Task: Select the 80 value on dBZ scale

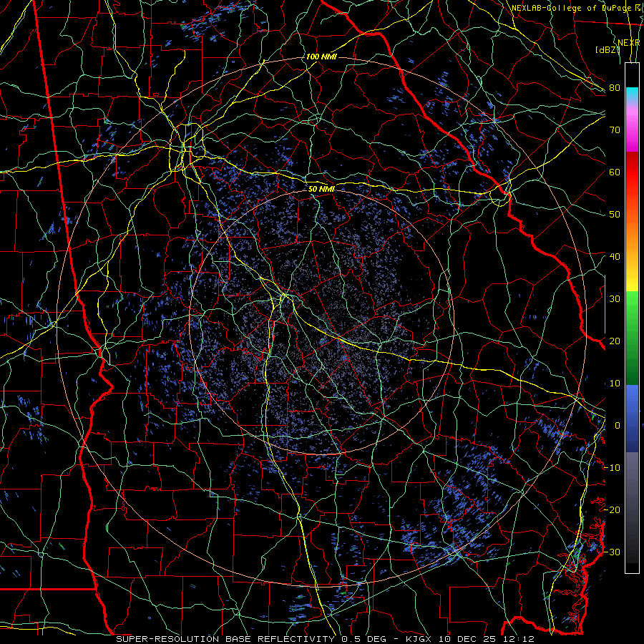Action: 615,88
